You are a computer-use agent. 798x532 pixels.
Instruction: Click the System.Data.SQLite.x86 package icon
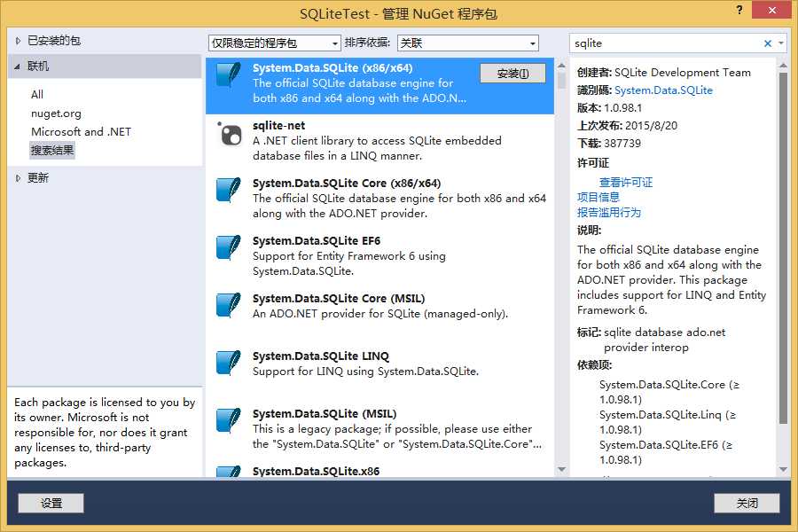coord(229,472)
